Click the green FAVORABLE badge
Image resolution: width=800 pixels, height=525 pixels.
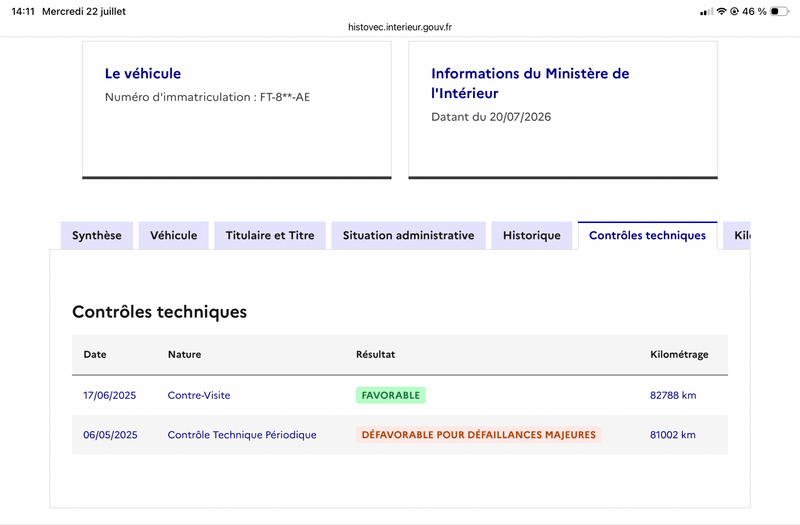(x=391, y=395)
